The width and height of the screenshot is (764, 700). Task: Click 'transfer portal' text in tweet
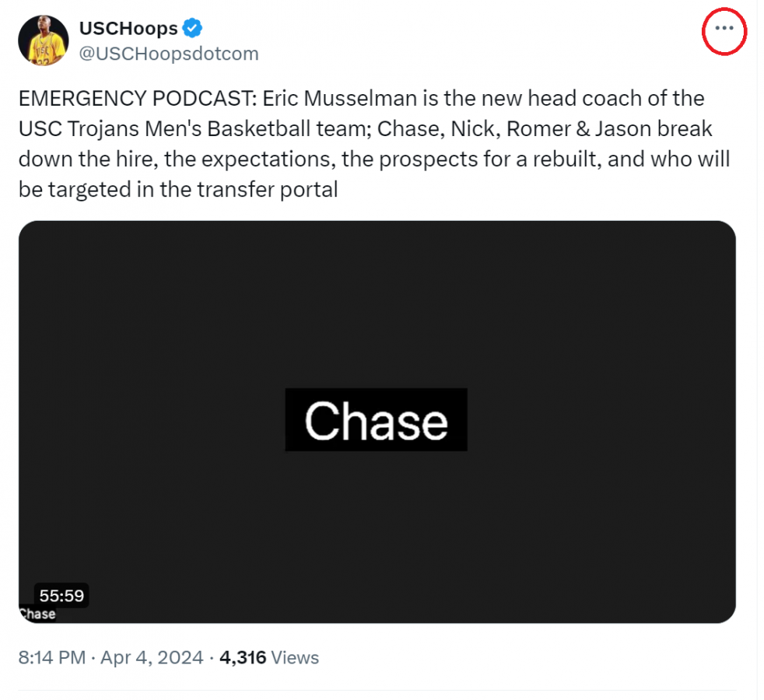click(267, 190)
